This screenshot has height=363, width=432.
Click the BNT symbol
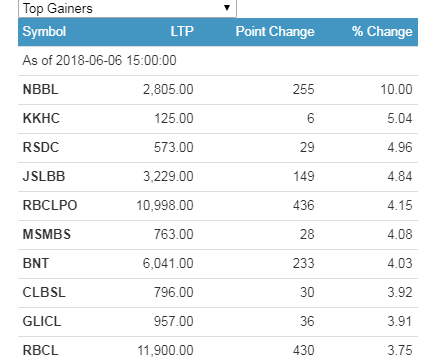click(36, 263)
